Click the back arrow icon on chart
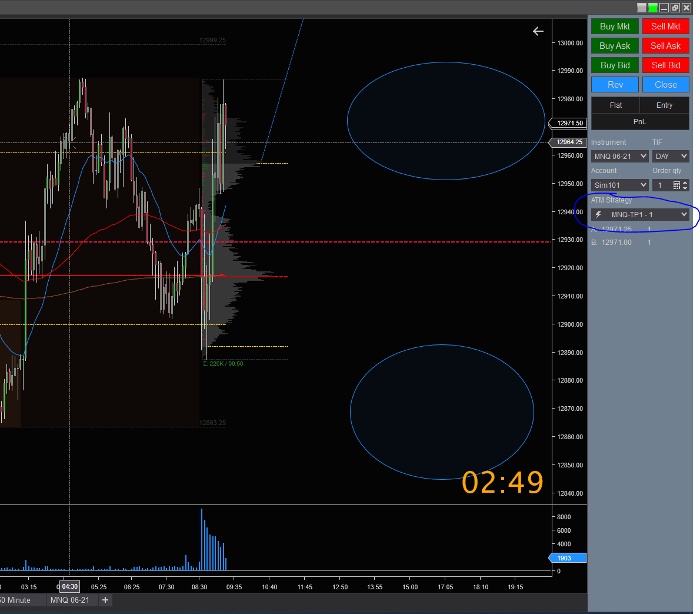Viewport: 700px width, 614px height. (x=538, y=31)
